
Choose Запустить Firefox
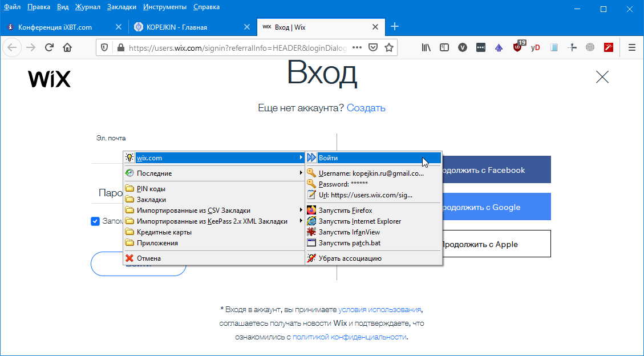[374, 210]
